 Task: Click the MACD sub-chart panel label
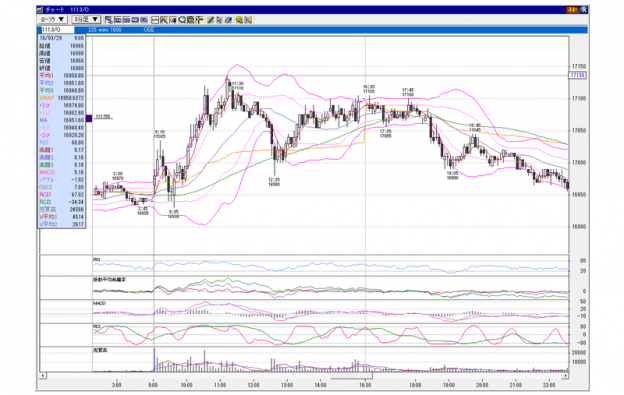pos(99,303)
